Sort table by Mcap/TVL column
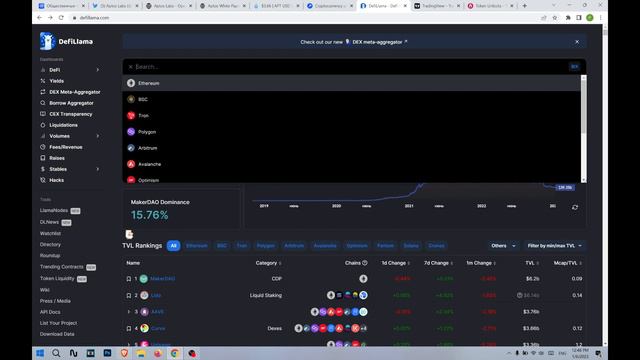The width and height of the screenshot is (640, 360). click(568, 263)
